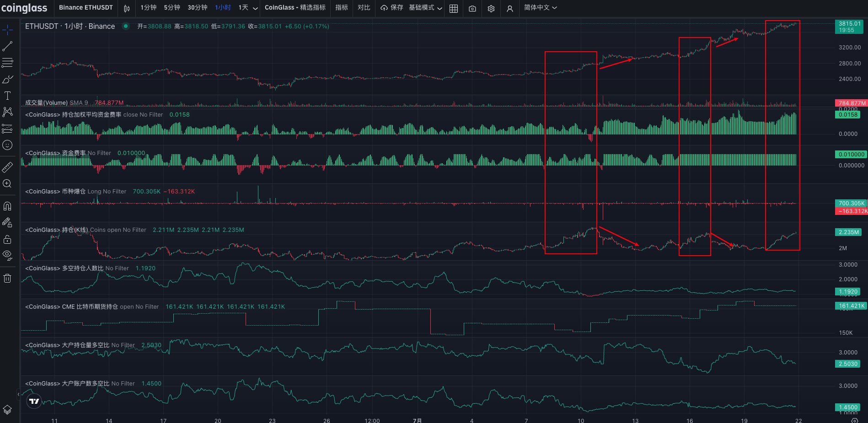The image size is (868, 423).
Task: Switch to the 30分钟 timeframe
Action: (198, 8)
